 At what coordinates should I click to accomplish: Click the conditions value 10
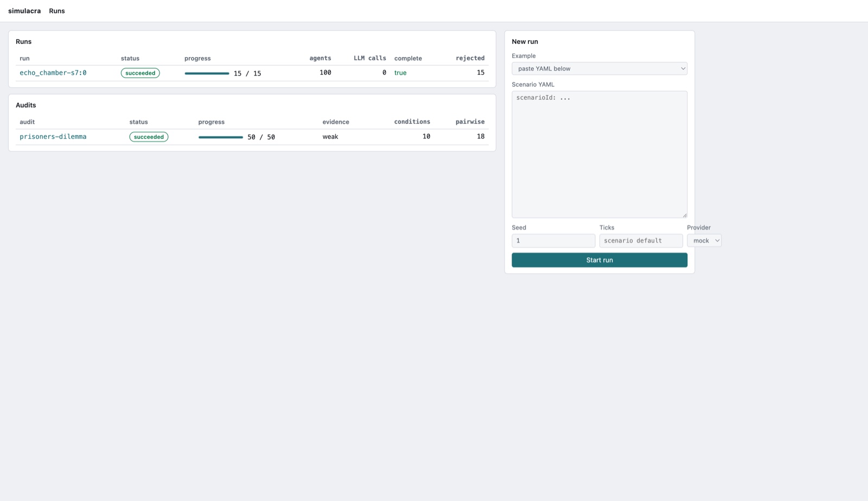pos(426,137)
